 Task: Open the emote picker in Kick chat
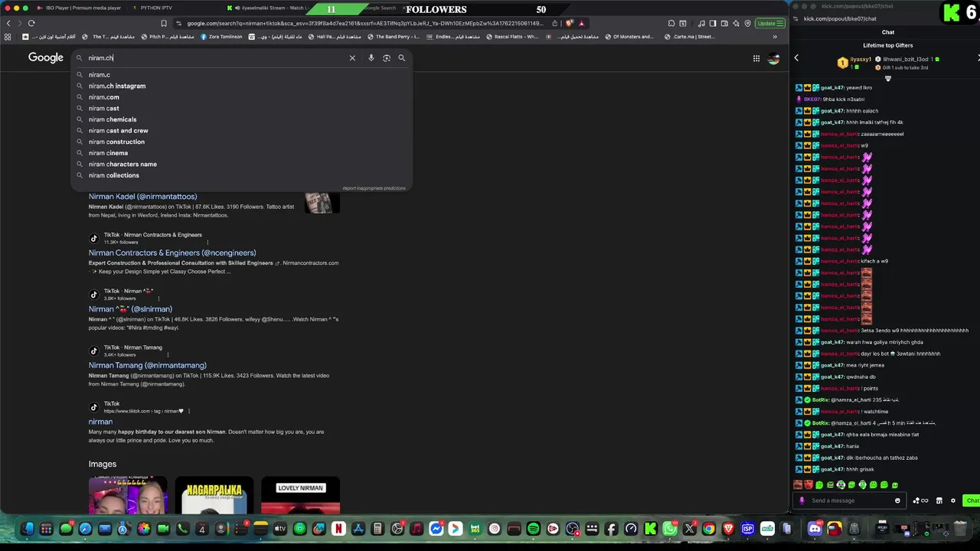click(897, 500)
